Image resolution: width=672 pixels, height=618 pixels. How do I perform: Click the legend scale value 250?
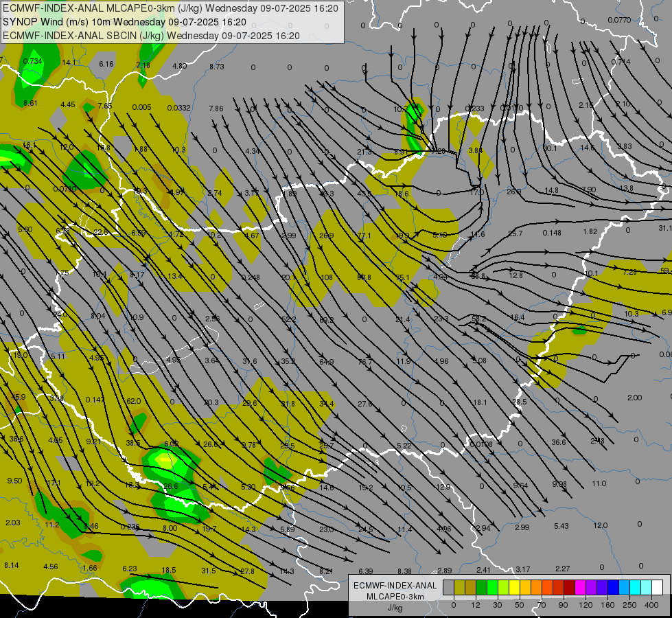[x=629, y=605]
